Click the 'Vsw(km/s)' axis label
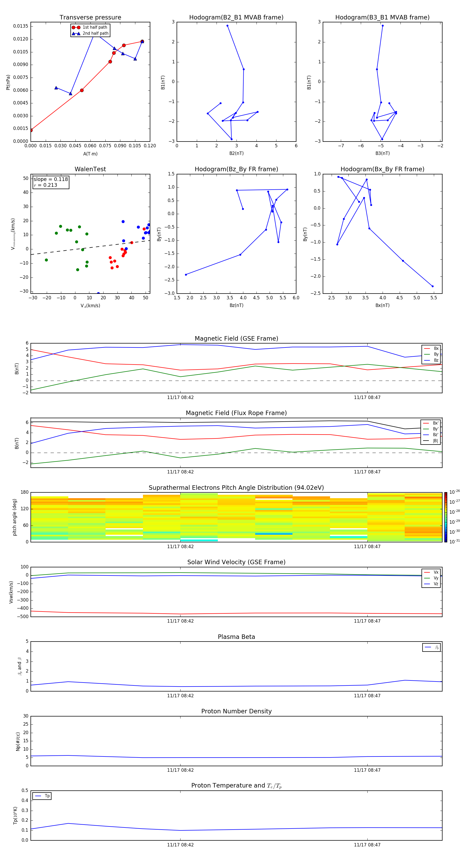The height and width of the screenshot is (868, 473). pos(11,592)
